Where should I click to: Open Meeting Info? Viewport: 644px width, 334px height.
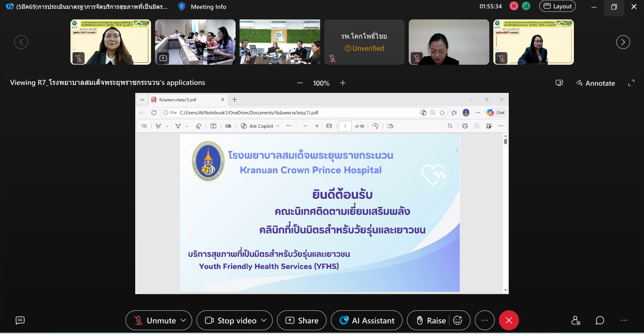pyautogui.click(x=202, y=7)
